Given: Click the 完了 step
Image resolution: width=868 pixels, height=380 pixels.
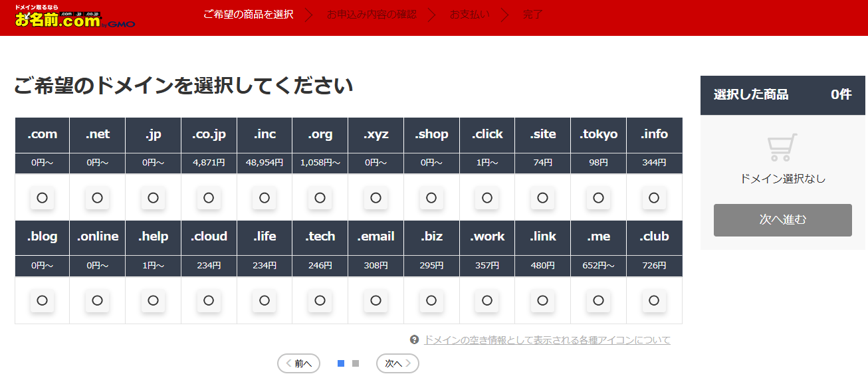Looking at the screenshot, I should pyautogui.click(x=532, y=14).
